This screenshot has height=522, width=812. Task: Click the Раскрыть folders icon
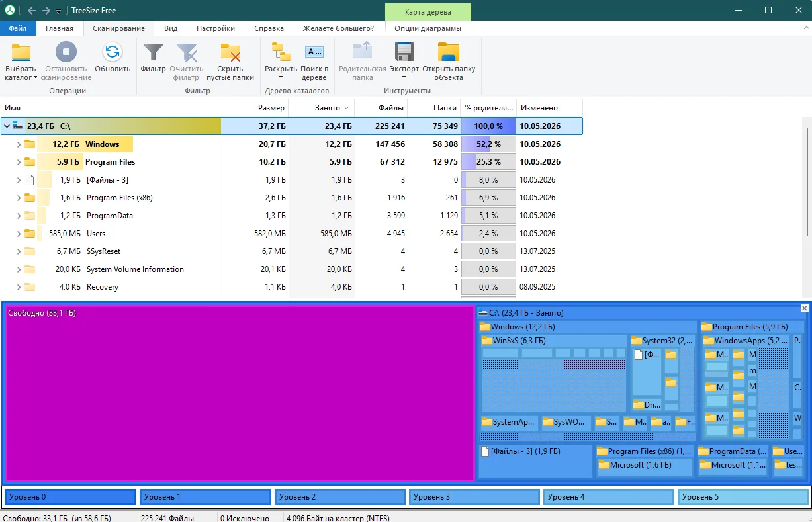(281, 52)
